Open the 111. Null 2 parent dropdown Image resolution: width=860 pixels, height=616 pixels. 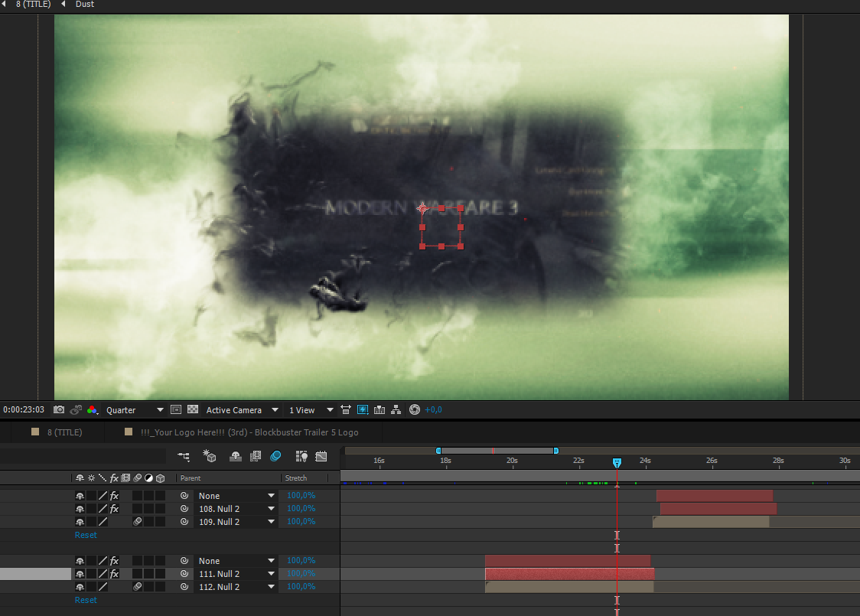236,574
